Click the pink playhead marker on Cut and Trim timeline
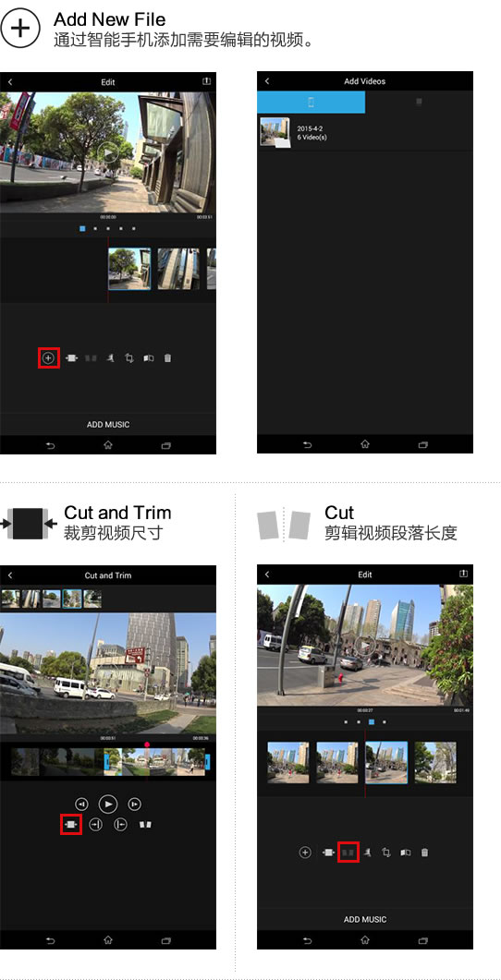 point(147,744)
